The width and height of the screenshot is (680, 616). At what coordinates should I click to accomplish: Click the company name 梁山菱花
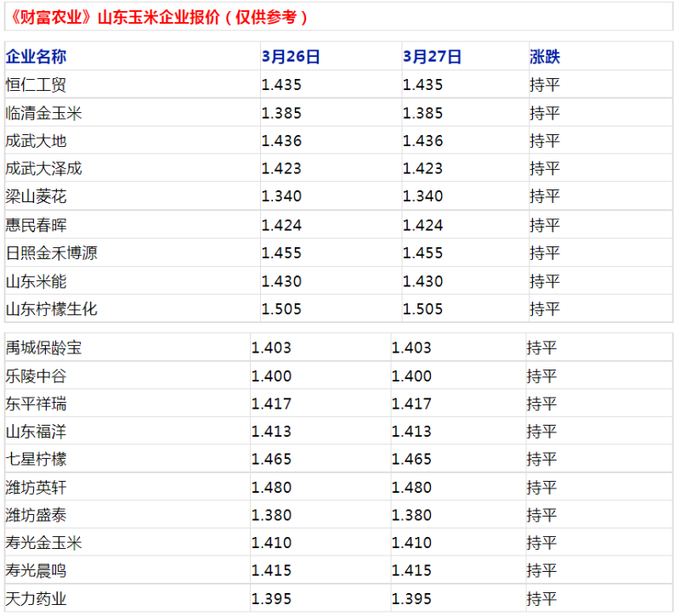pyautogui.click(x=36, y=196)
